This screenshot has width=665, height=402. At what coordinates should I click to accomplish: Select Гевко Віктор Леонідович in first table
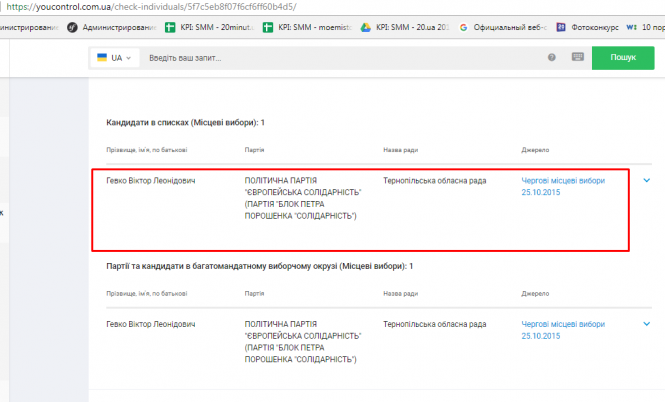[x=151, y=181]
